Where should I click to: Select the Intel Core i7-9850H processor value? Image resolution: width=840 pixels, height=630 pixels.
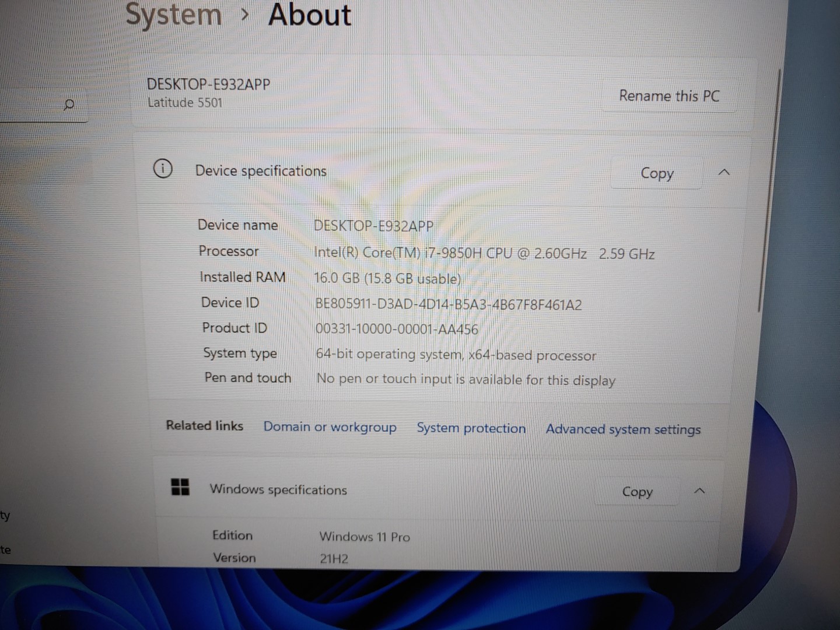[x=484, y=253]
